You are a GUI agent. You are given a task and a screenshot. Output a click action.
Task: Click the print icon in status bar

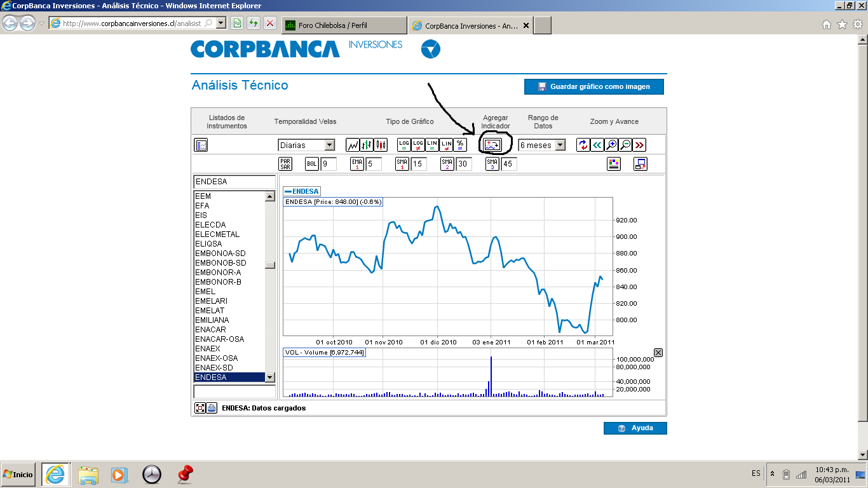tap(212, 408)
